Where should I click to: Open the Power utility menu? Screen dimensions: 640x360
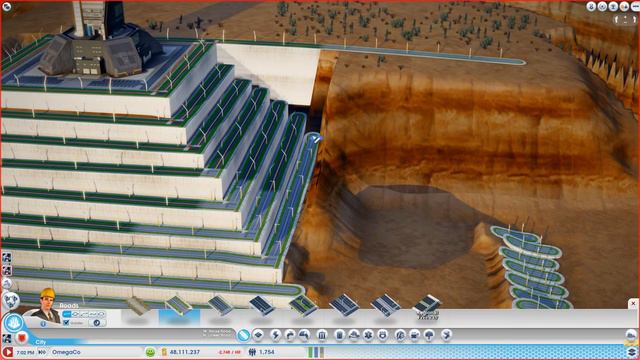point(276,335)
